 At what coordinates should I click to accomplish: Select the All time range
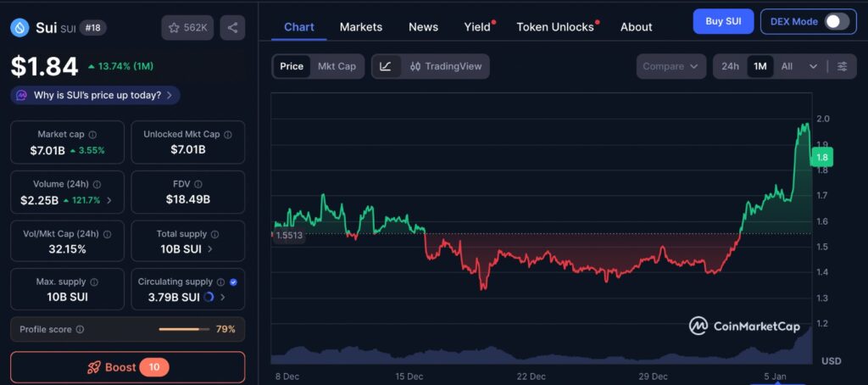coord(787,66)
